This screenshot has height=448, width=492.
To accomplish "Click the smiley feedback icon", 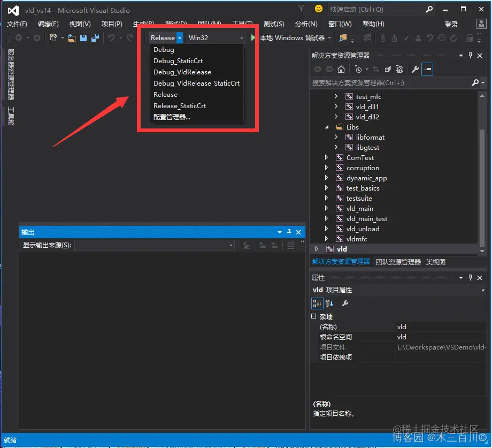I will 319,9.
